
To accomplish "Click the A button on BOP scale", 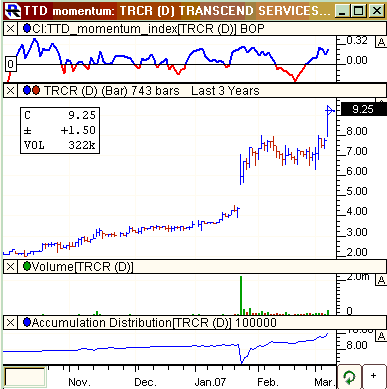I will coord(381,42).
